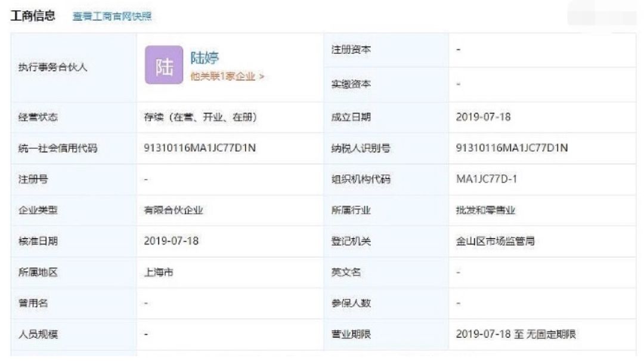Click the 批发和零售业 industry value
Image resolution: width=644 pixels, height=361 pixels.
(485, 210)
